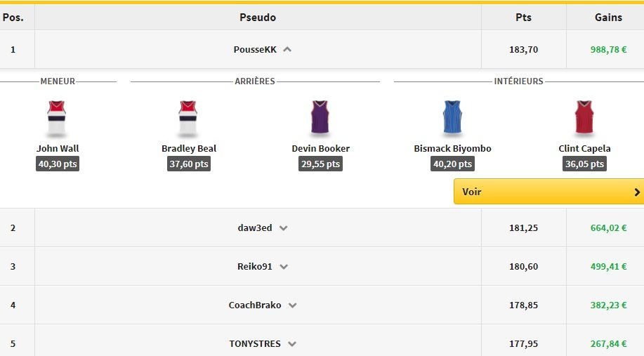
Task: Click the Pseudo column header
Action: (x=257, y=18)
